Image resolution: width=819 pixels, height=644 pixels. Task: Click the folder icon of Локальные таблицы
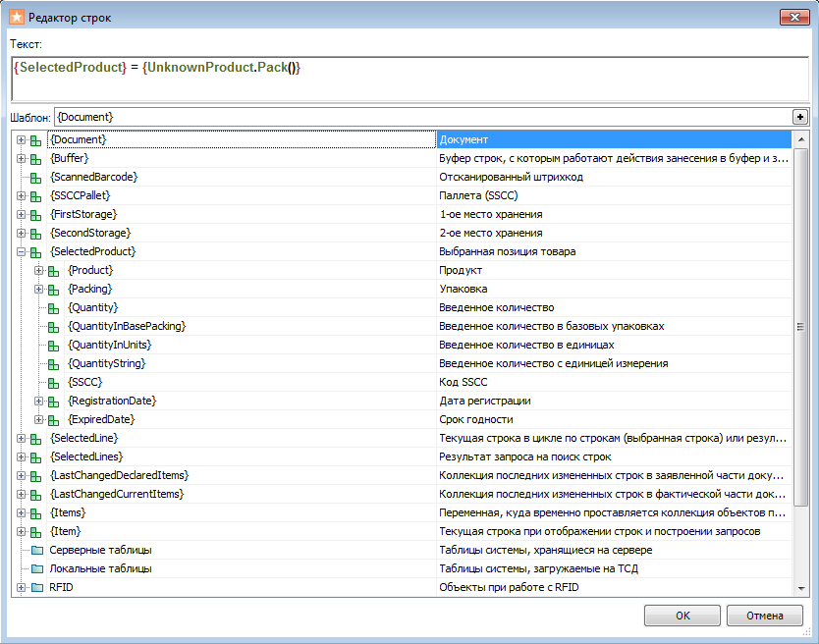coord(37,568)
